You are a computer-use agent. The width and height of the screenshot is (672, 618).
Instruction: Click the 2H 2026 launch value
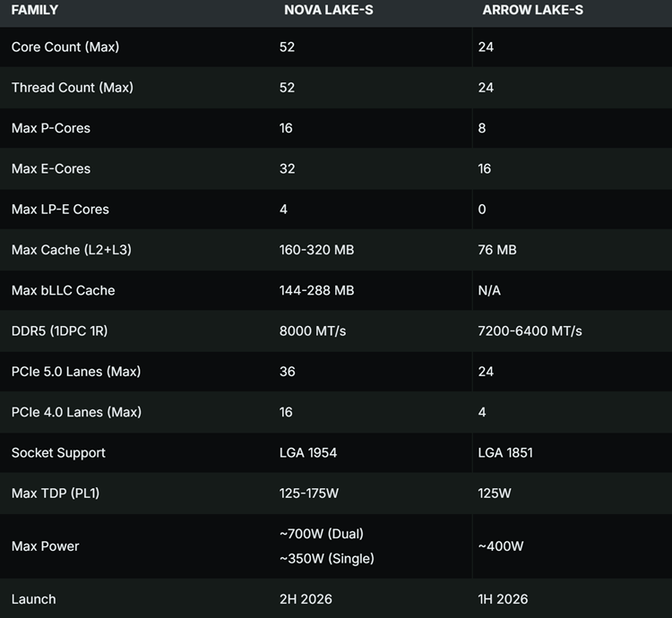coord(306,599)
